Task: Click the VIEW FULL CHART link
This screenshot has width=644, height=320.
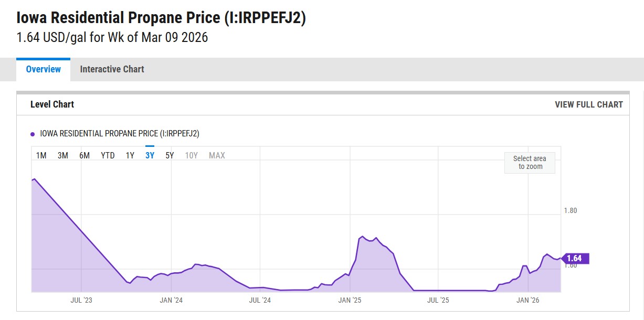Action: tap(588, 104)
